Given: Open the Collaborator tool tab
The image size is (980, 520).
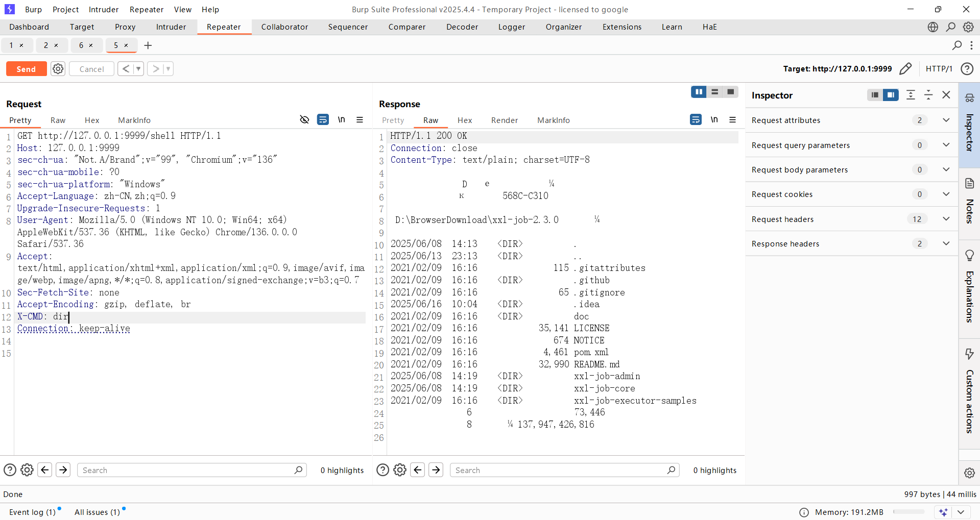Looking at the screenshot, I should click(284, 27).
